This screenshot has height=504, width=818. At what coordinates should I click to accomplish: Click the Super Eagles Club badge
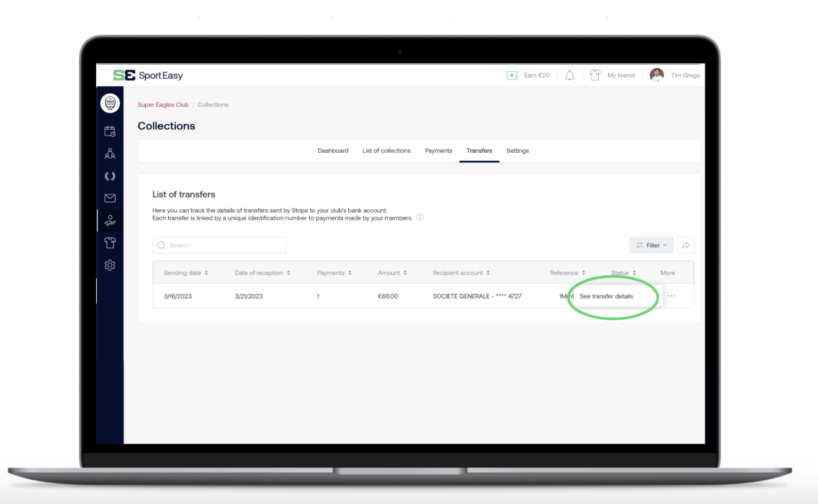[110, 104]
